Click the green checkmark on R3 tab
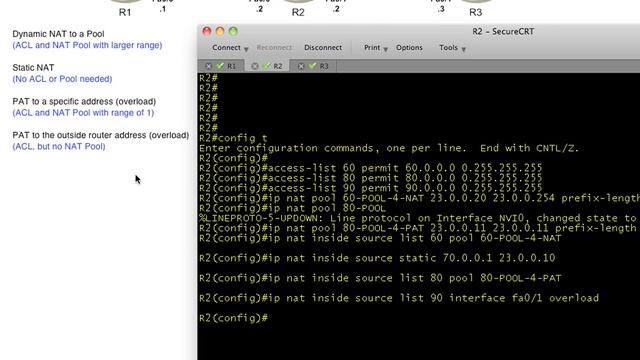640x360 pixels. point(313,66)
